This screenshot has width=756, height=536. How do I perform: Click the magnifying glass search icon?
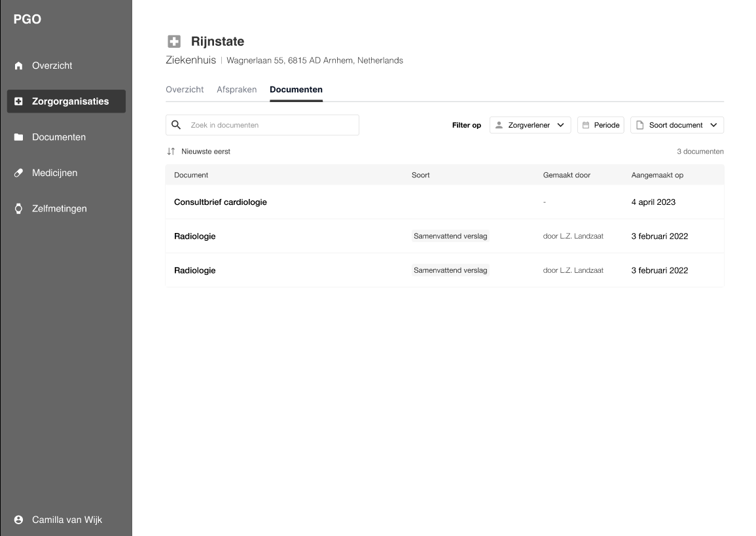click(x=176, y=125)
